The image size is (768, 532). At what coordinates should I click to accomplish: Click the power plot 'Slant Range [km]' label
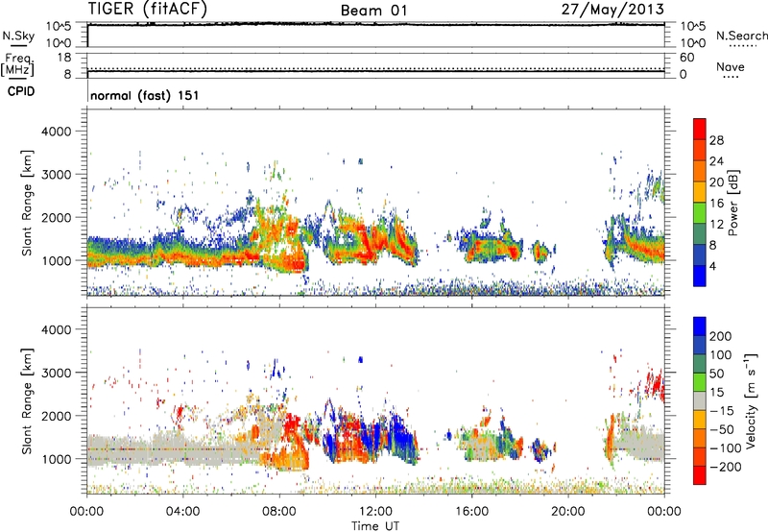coord(27,203)
